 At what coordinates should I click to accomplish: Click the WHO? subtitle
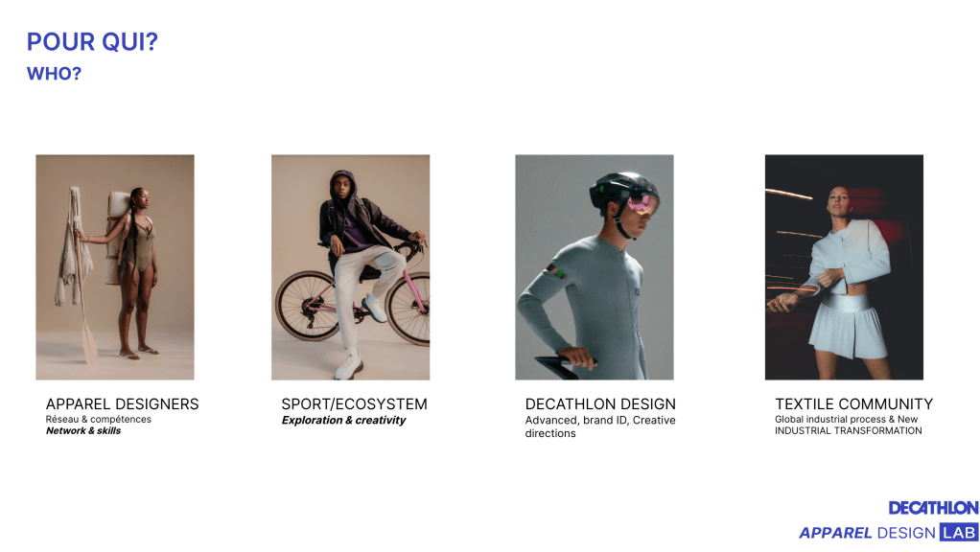pos(54,74)
